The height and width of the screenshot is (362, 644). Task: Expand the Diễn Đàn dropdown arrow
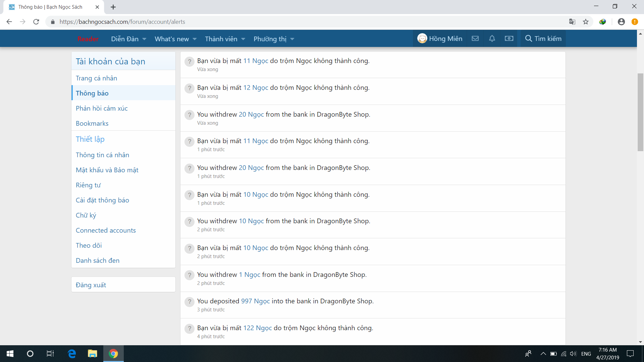[144, 39]
